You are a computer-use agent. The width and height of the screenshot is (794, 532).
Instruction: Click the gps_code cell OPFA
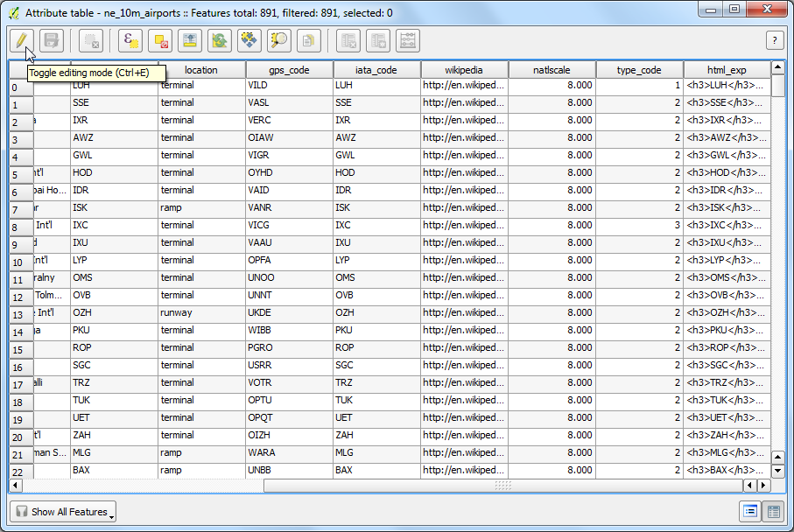pyautogui.click(x=289, y=260)
